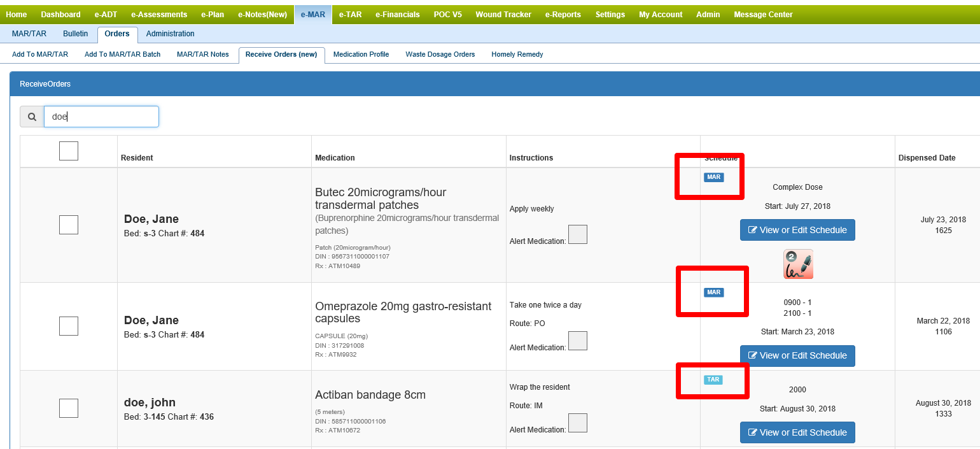980x449 pixels.
Task: Click TAR badge on Actiban bandage row
Action: [713, 380]
